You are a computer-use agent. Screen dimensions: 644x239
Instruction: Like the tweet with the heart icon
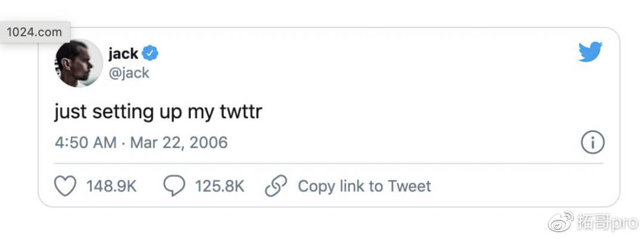click(x=66, y=186)
